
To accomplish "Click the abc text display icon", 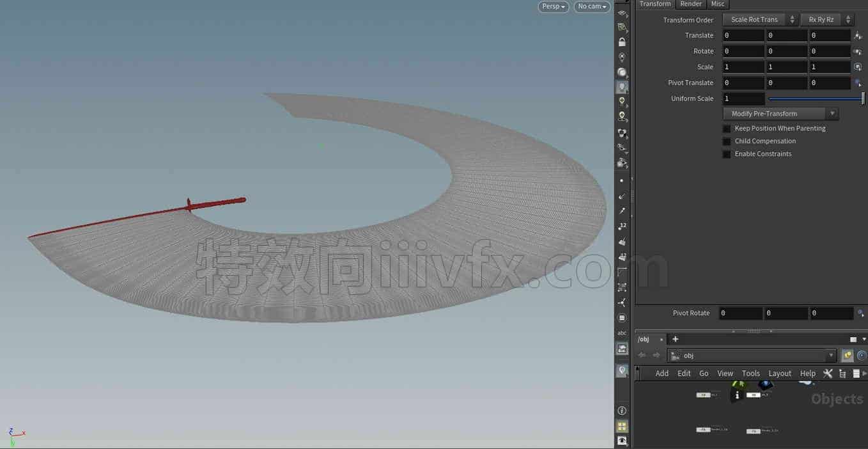I will [622, 333].
